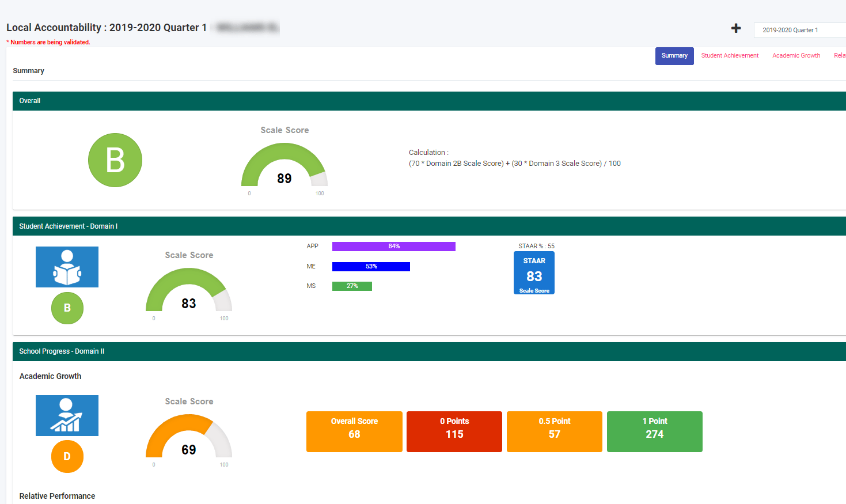Screen dimensions: 846x504
Task: Click the School Progress - Domain II header
Action: 429,351
